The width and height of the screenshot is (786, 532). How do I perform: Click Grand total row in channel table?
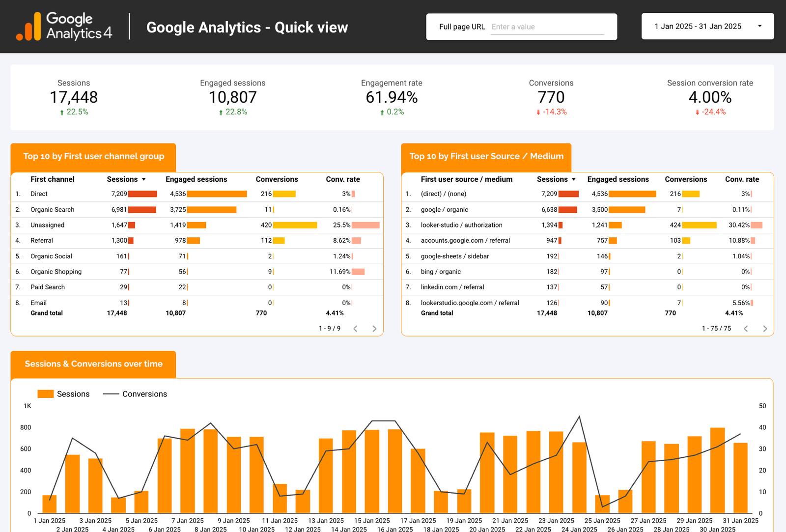click(x=197, y=313)
